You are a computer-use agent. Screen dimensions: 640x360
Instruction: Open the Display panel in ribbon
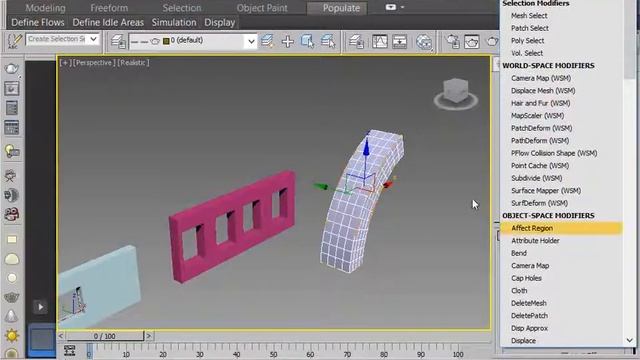tap(220, 22)
